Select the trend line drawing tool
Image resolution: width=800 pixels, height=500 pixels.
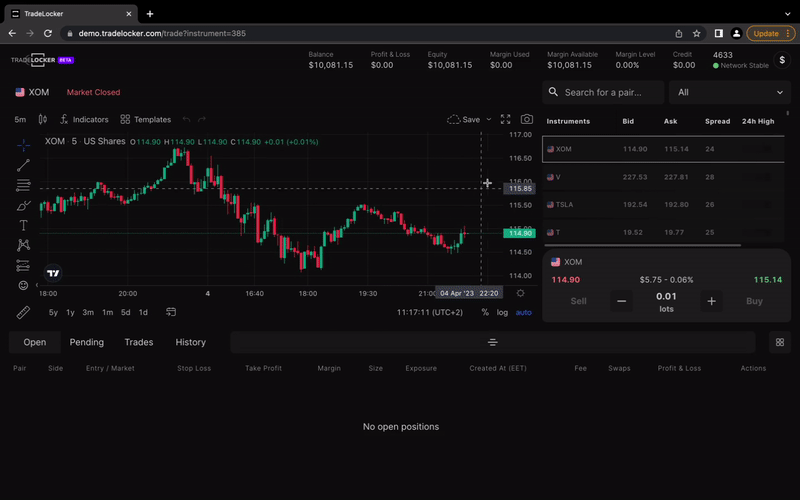(23, 165)
